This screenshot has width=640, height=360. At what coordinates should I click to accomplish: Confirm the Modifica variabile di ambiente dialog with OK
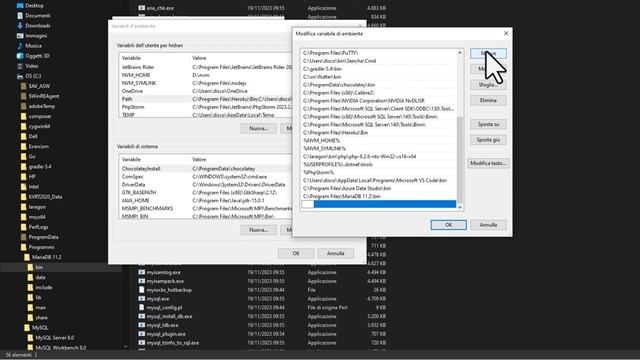[x=449, y=224]
